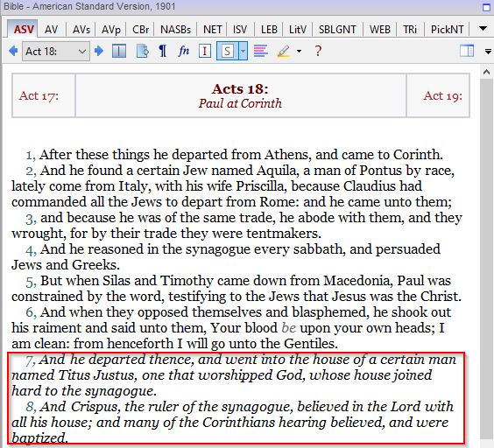Screen dimensions: 494x448
Task: Switch to the NET version tab
Action: [x=212, y=29]
